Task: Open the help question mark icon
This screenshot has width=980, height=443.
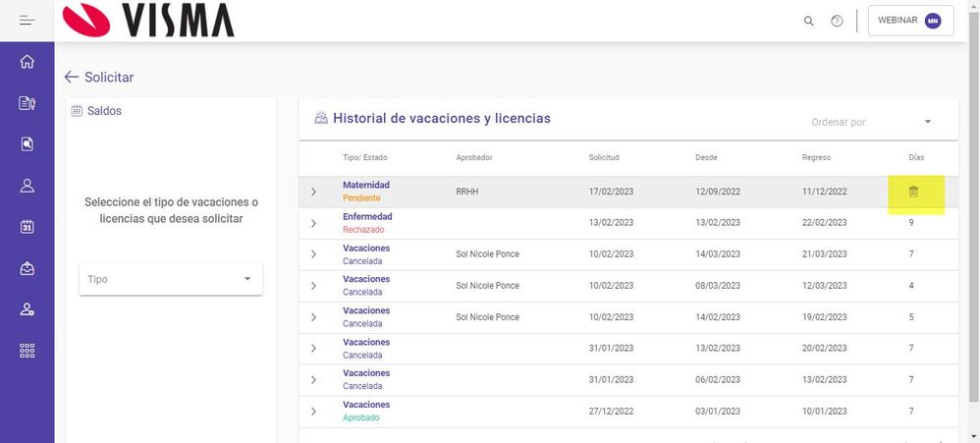Action: coord(837,21)
